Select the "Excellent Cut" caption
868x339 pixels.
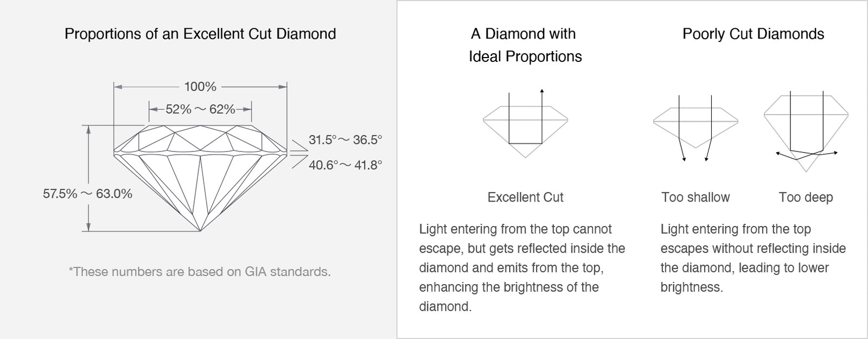(525, 197)
